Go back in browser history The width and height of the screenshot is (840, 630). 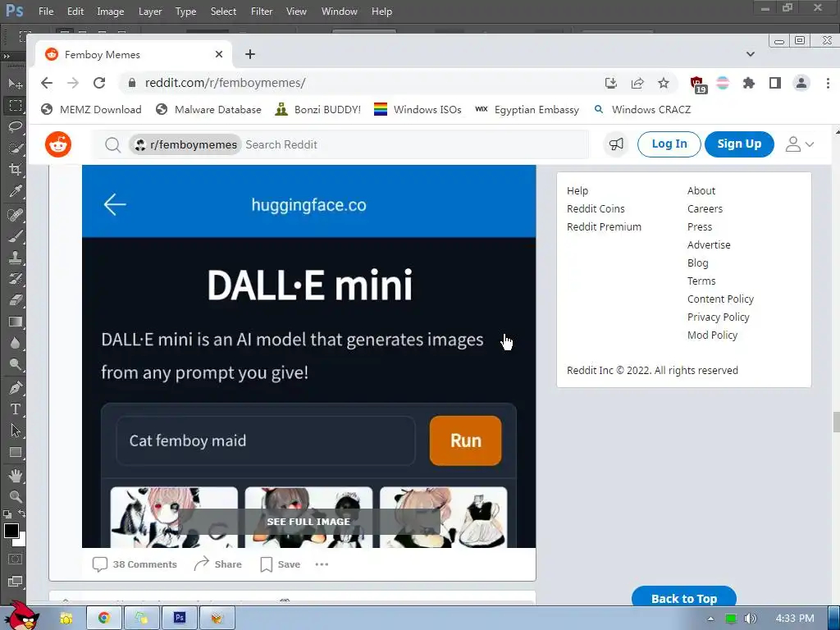pos(47,83)
